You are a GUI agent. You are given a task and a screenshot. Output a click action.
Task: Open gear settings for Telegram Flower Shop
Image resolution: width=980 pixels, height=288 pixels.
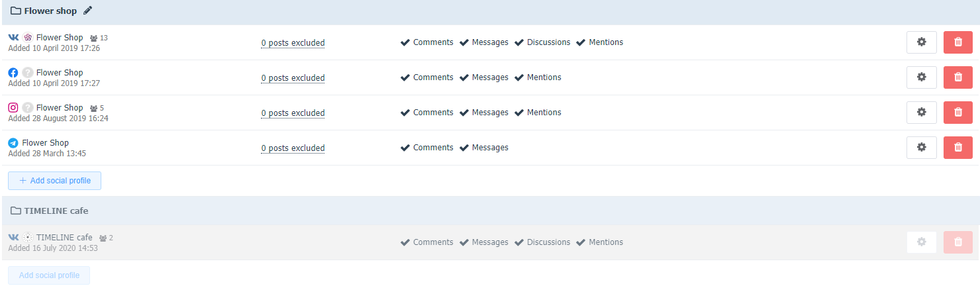[x=921, y=147]
